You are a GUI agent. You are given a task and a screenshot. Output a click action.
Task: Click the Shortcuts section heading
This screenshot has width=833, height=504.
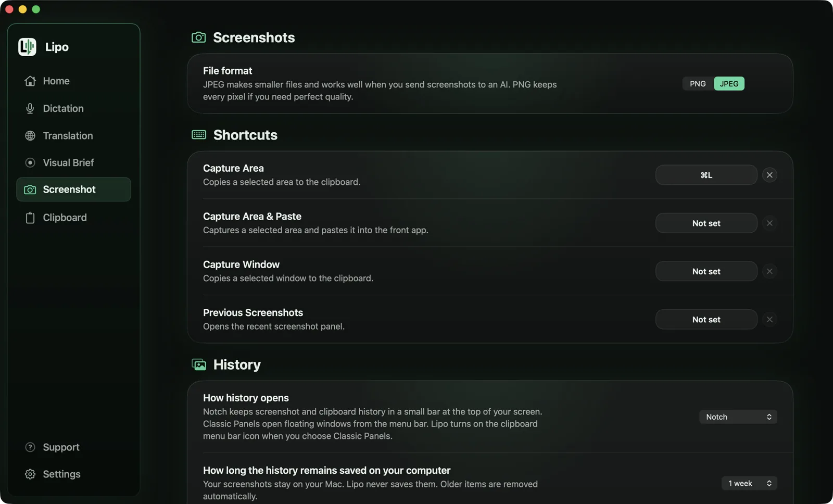[x=245, y=135]
